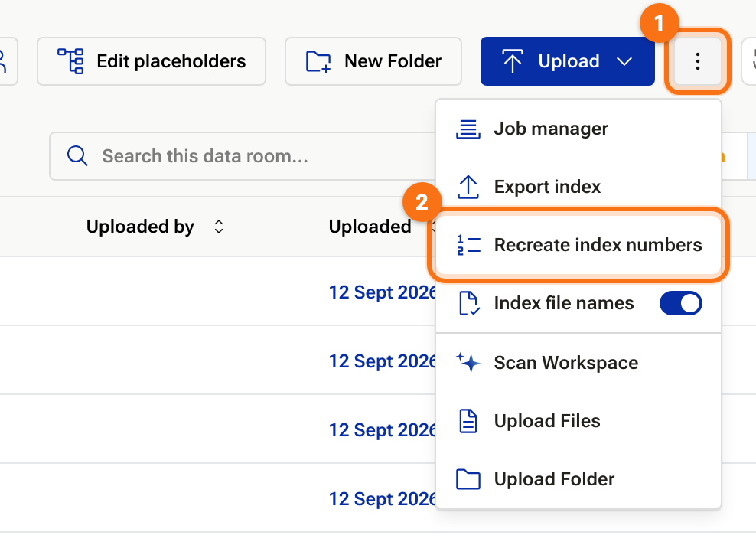Click the Edit placeholders button
Screen dimensions: 756x545
point(152,61)
